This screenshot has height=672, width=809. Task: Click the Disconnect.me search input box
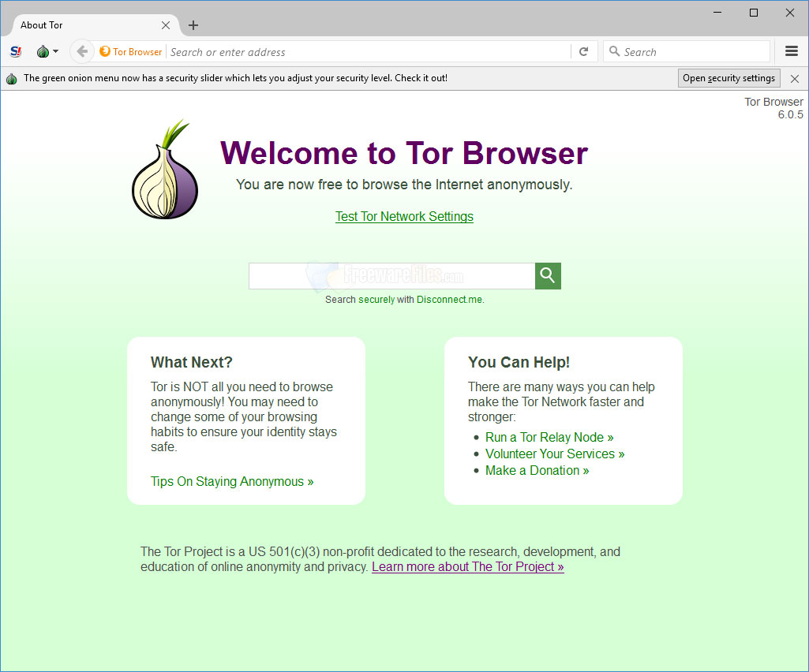(x=392, y=276)
